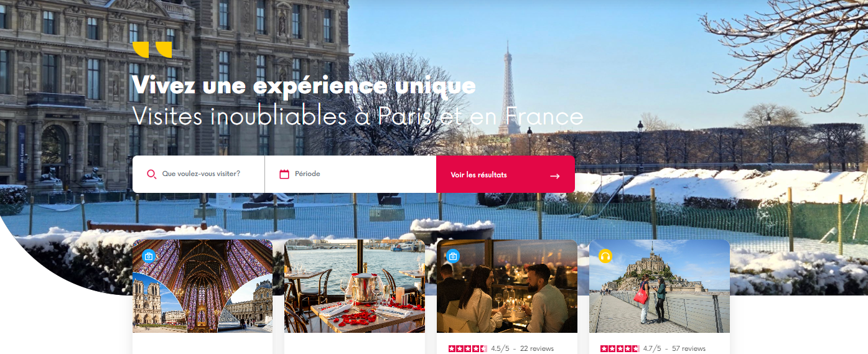Open the 57 reviews link
The image size is (868, 354).
[x=689, y=349]
